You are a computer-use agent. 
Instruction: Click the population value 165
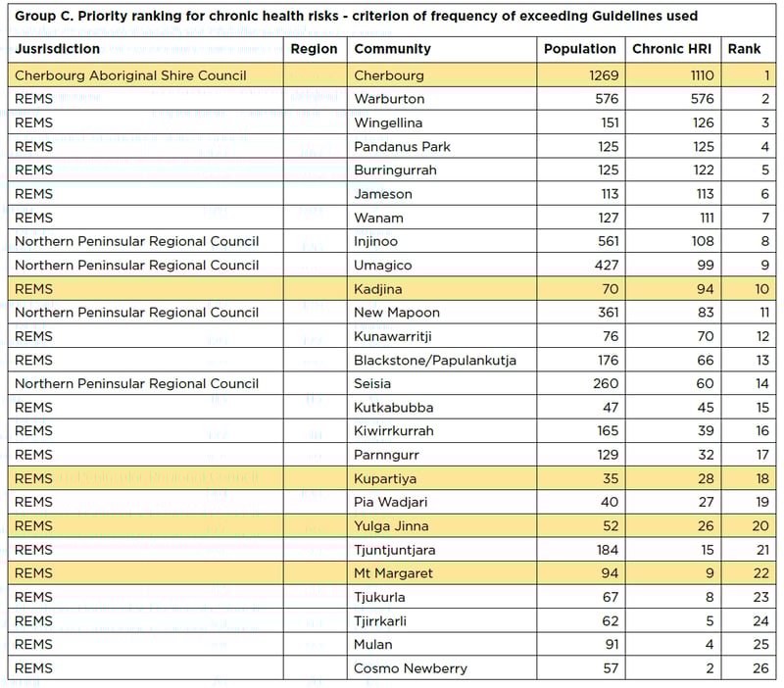[x=608, y=431]
